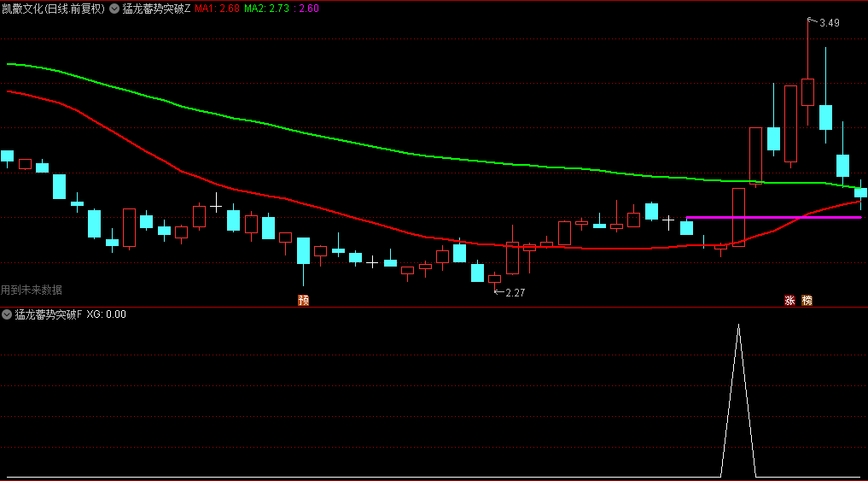Click the MA2: 2.73 value label

[266, 9]
